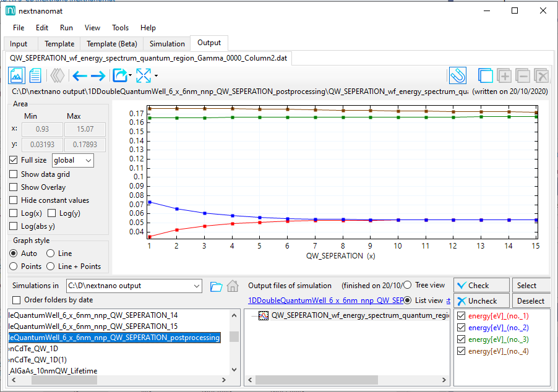Click the zoom-to-fit arrows icon
The height and width of the screenshot is (392, 558).
(144, 76)
